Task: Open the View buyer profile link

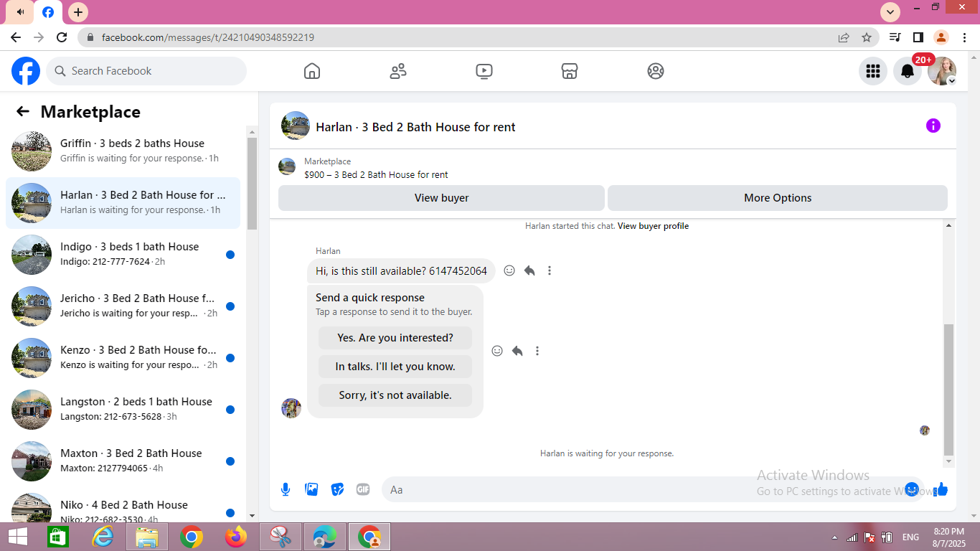Action: 653,226
